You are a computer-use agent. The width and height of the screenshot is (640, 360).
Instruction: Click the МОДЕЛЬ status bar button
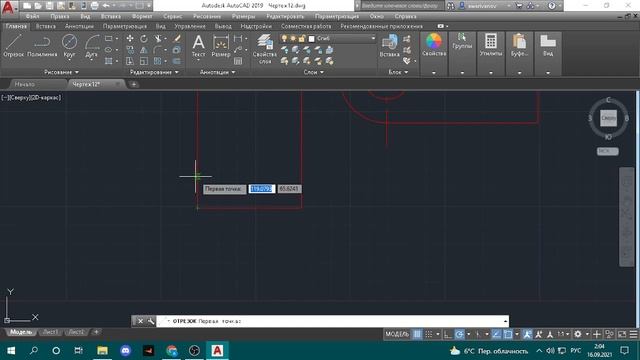397,334
